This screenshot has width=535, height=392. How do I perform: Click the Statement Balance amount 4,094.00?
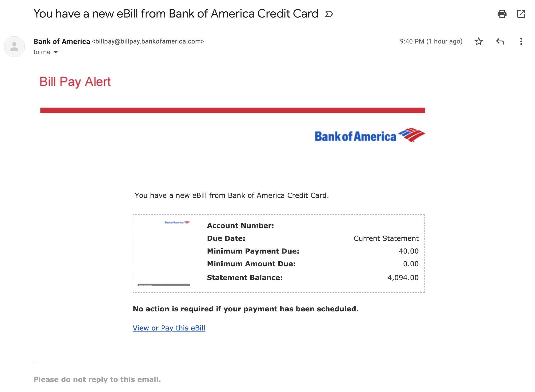point(403,278)
